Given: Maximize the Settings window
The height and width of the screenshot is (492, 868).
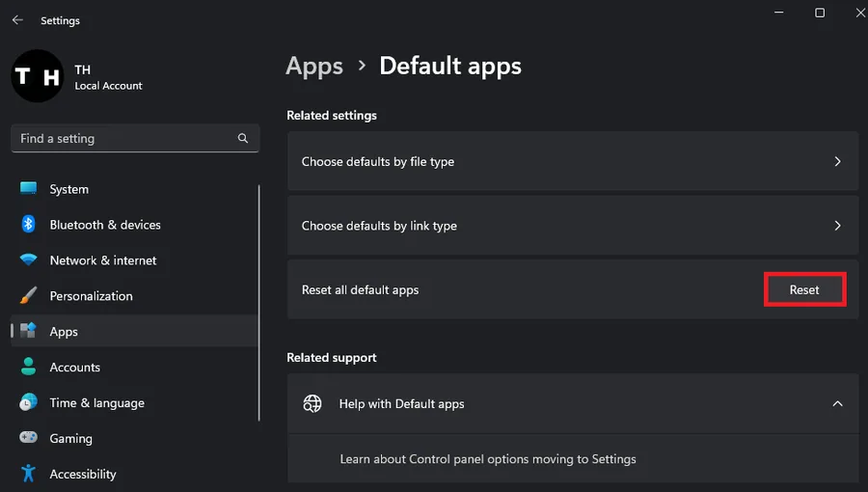Looking at the screenshot, I should pyautogui.click(x=820, y=13).
